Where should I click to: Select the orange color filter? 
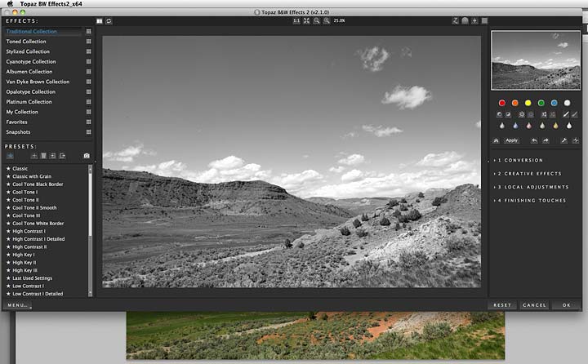(x=514, y=103)
